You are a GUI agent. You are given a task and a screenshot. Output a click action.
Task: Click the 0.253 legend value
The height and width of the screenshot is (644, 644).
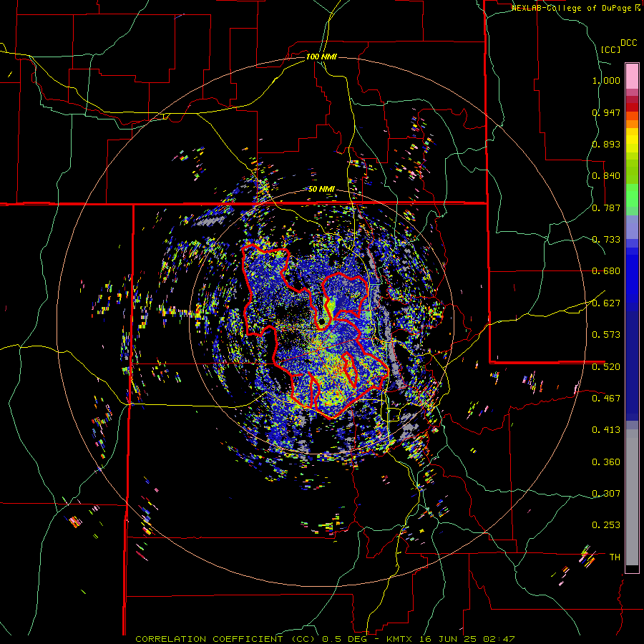point(606,525)
